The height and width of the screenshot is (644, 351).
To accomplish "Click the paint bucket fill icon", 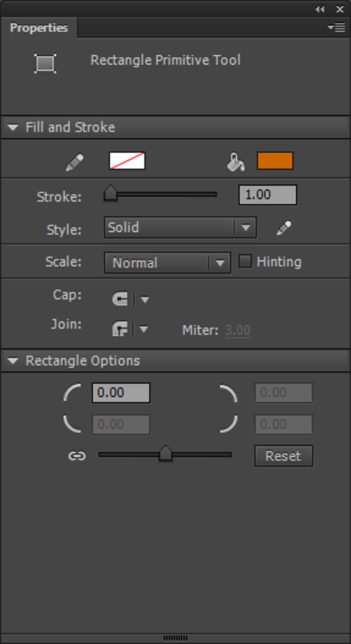I will coord(236,162).
